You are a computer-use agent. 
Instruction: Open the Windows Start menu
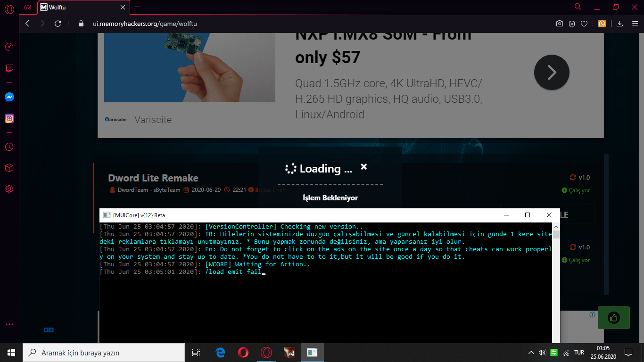tap(11, 353)
